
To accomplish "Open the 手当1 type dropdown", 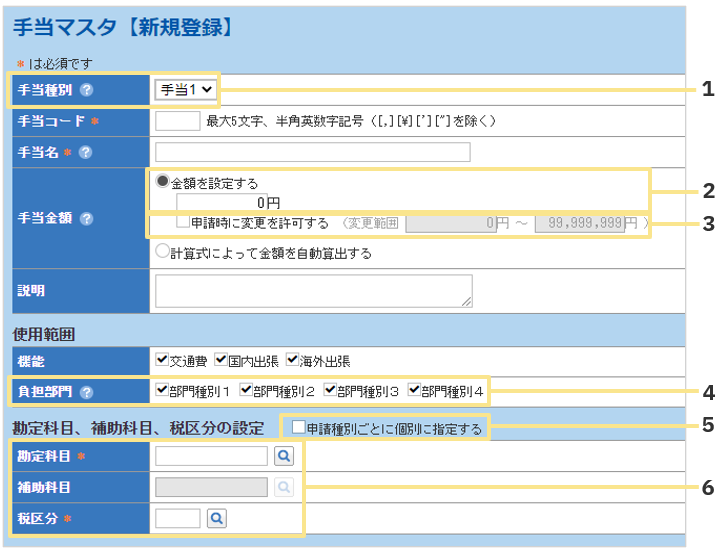I will (x=187, y=90).
